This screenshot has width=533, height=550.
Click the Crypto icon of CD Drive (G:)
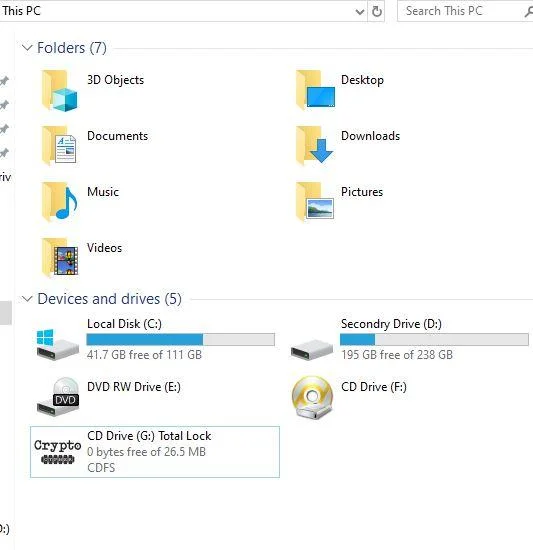(58, 451)
